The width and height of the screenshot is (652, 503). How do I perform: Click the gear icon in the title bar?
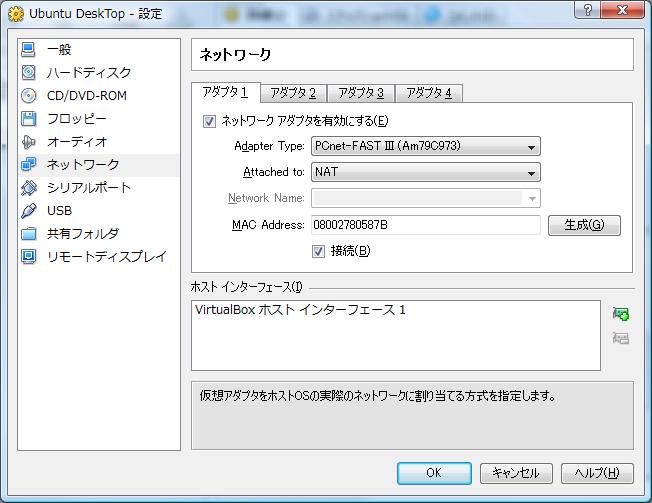coord(16,14)
